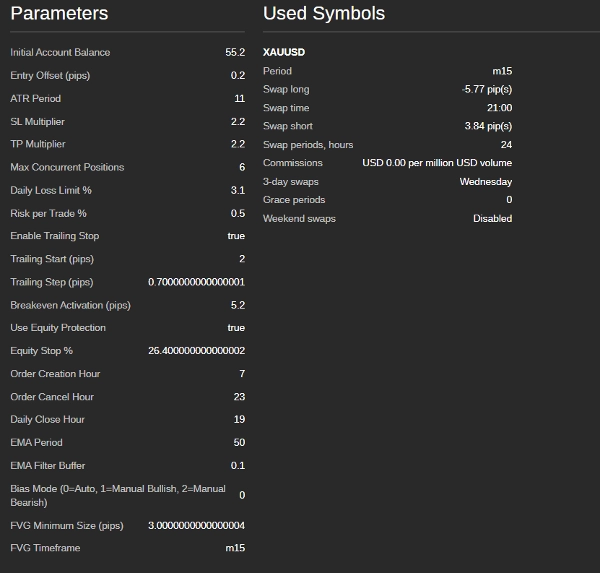Click the Commissions USD per million value
The image size is (600, 573).
(436, 163)
